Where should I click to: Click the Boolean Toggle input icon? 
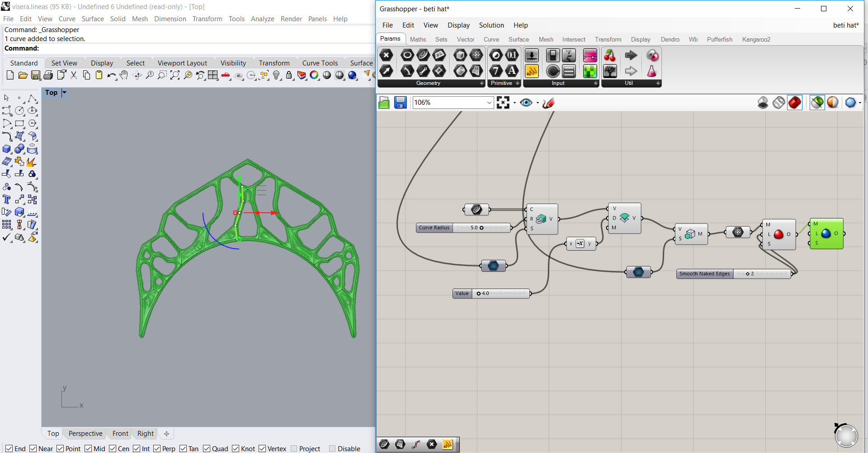pyautogui.click(x=553, y=55)
